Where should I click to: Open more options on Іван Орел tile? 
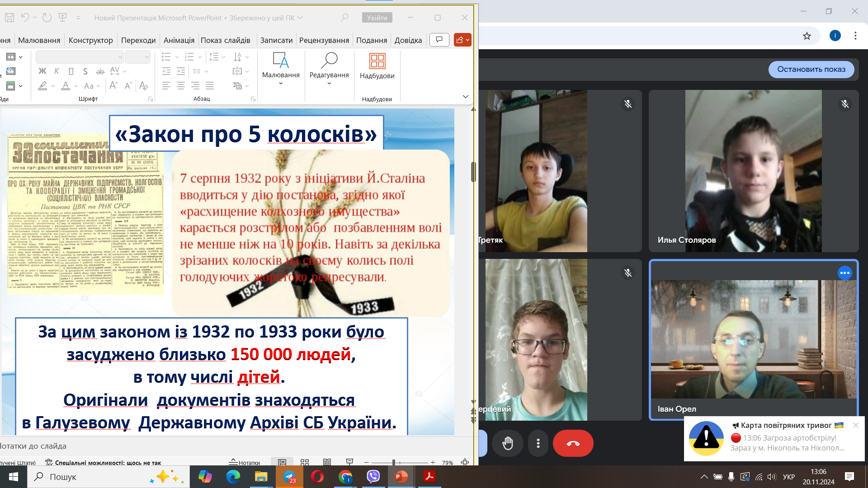pos(844,273)
